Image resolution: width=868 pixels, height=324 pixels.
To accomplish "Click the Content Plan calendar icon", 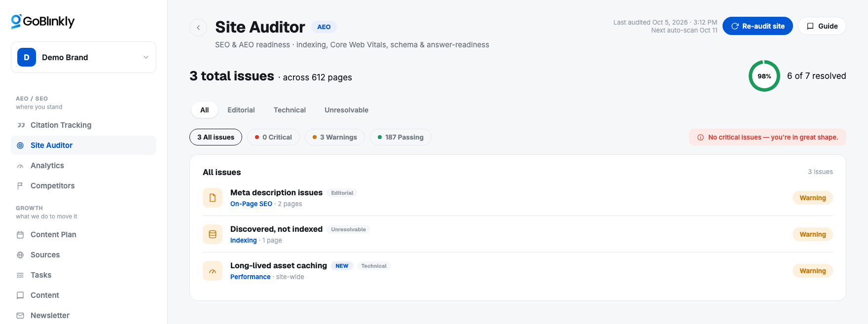I will click(20, 235).
